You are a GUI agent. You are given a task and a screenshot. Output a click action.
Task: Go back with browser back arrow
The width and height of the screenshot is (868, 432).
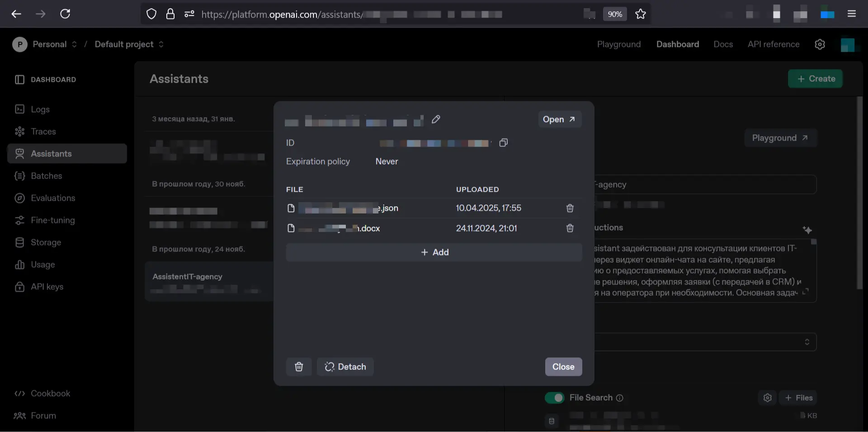click(16, 14)
